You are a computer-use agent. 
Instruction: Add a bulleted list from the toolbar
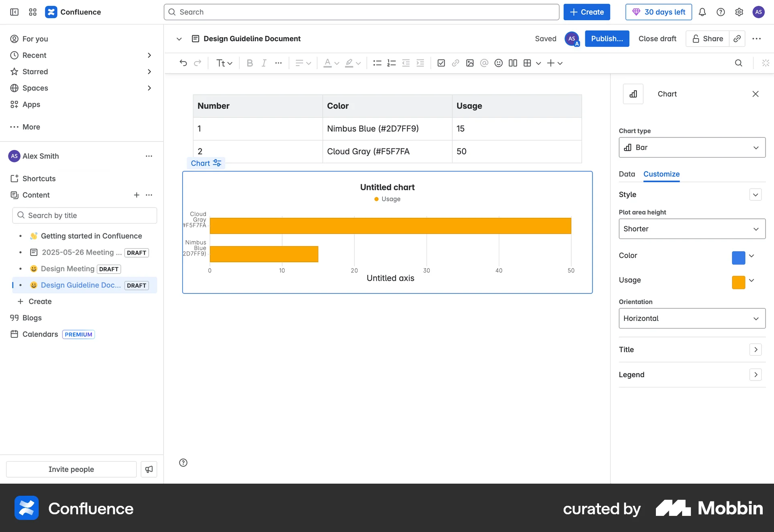[x=377, y=63]
